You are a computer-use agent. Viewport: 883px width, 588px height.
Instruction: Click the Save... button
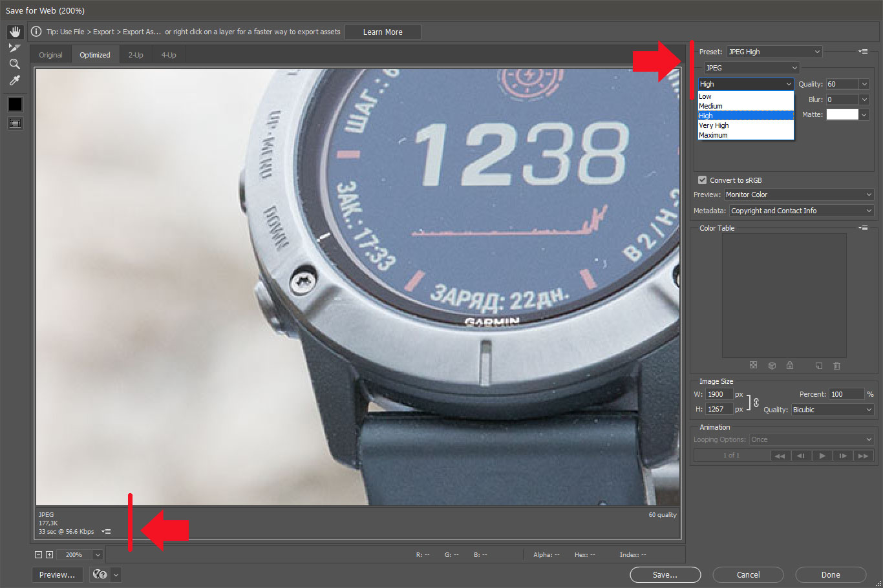click(665, 574)
